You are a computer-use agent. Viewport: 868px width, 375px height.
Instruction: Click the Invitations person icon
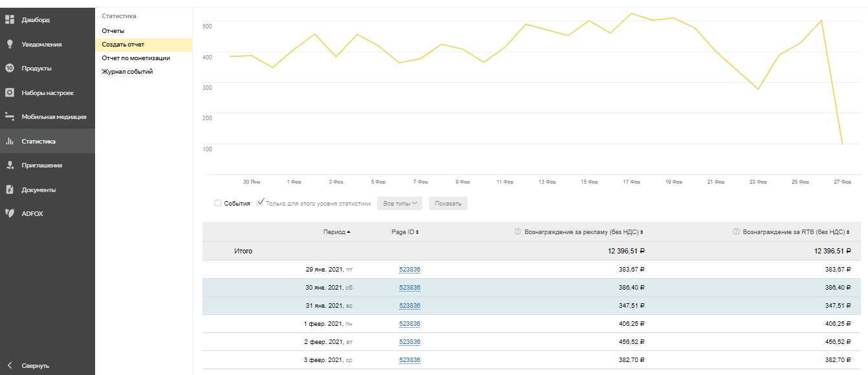pyautogui.click(x=10, y=166)
